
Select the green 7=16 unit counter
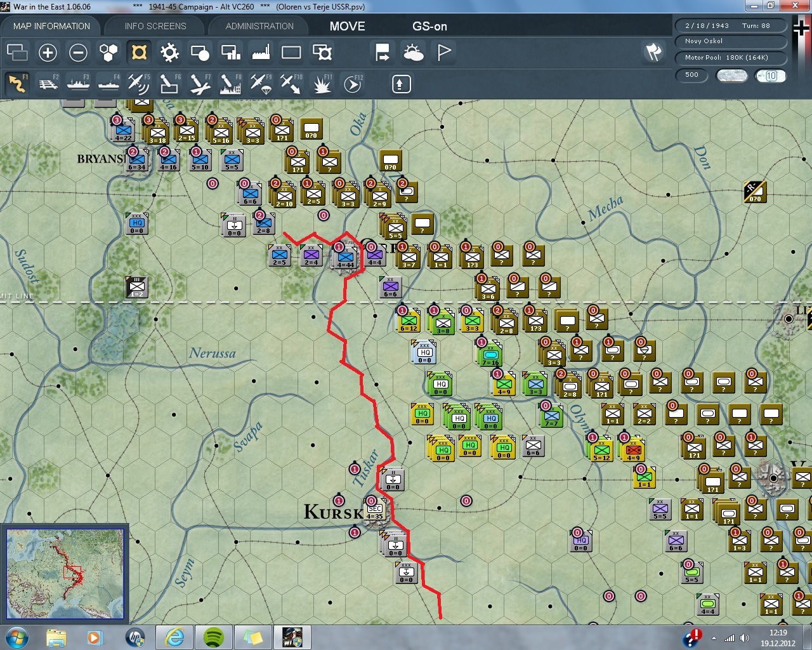tap(490, 356)
